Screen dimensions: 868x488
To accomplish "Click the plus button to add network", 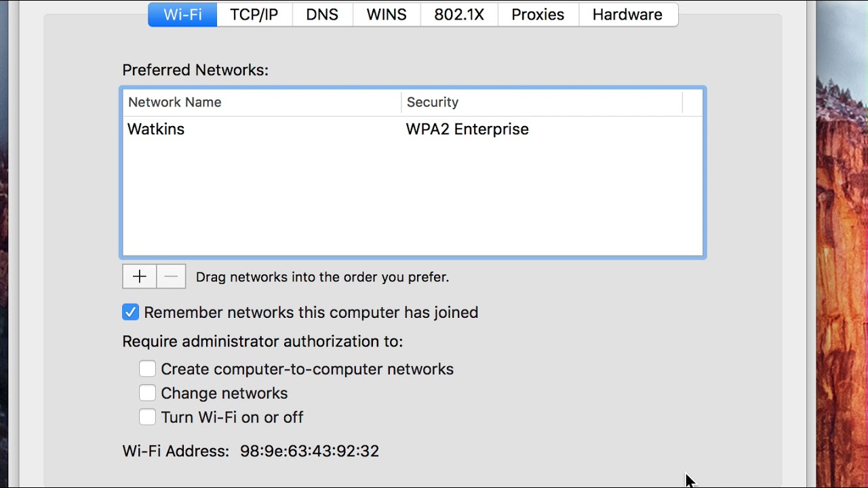I will tap(140, 277).
